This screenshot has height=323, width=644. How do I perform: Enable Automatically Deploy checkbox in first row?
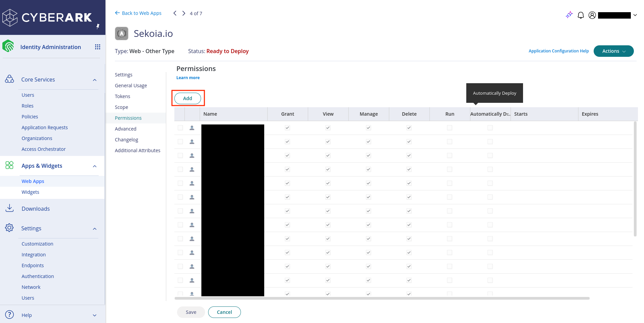click(x=490, y=128)
